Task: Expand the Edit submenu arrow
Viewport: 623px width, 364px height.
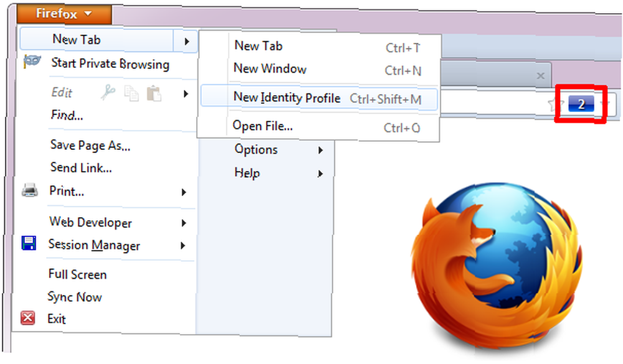Action: [186, 94]
